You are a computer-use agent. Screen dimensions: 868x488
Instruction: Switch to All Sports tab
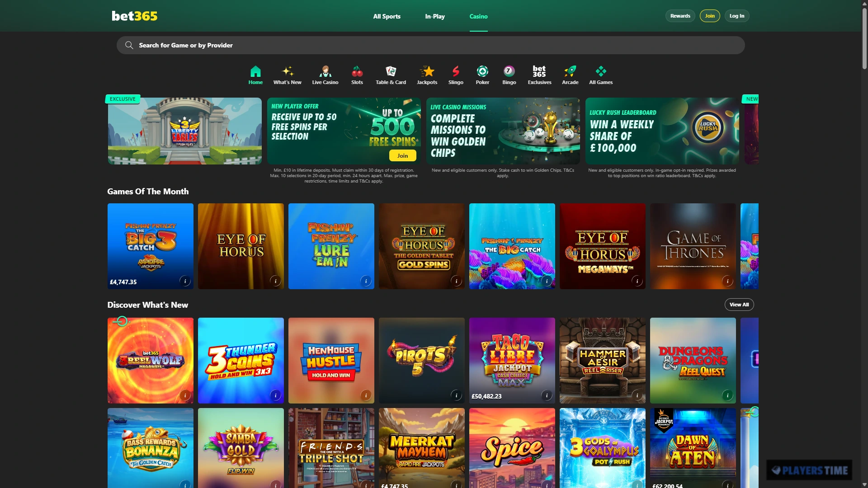click(387, 16)
